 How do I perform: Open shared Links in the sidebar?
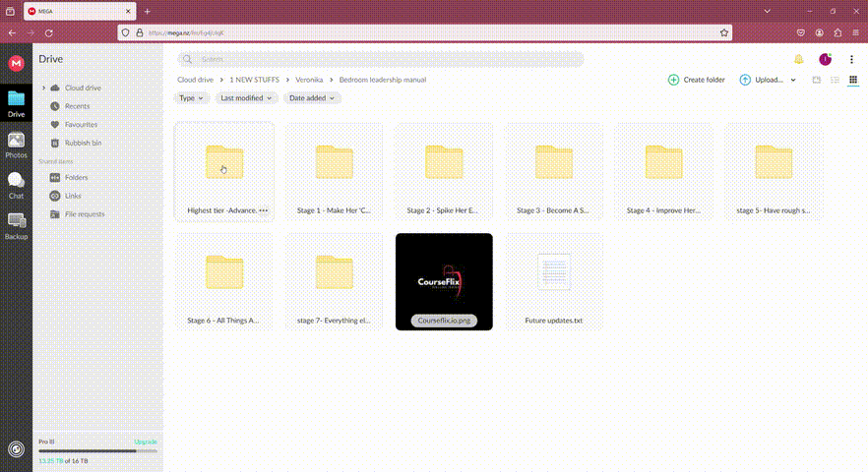tap(73, 196)
